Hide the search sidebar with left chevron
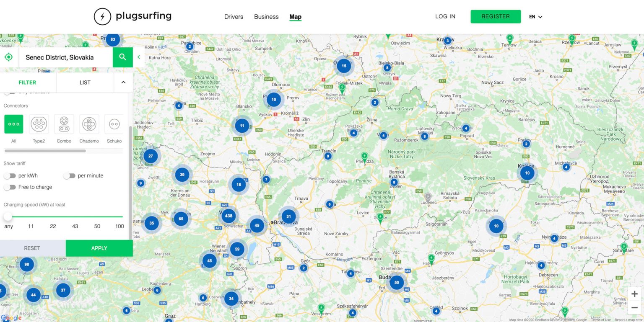The image size is (644, 322). pyautogui.click(x=139, y=57)
